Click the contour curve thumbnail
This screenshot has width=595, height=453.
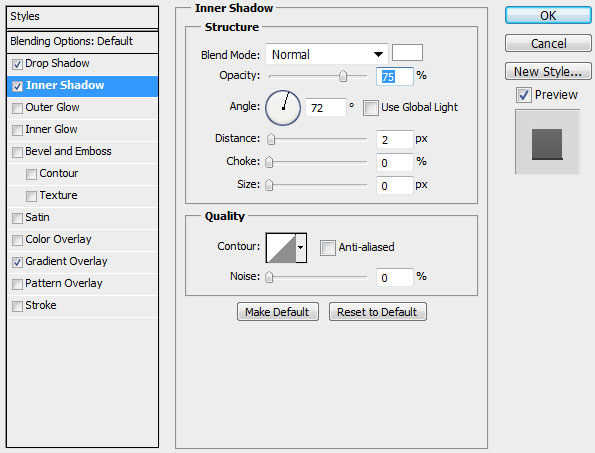tap(281, 248)
